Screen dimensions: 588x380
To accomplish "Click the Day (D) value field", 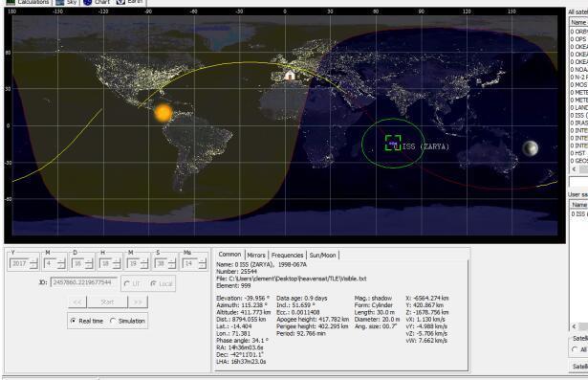I will pos(78,263).
